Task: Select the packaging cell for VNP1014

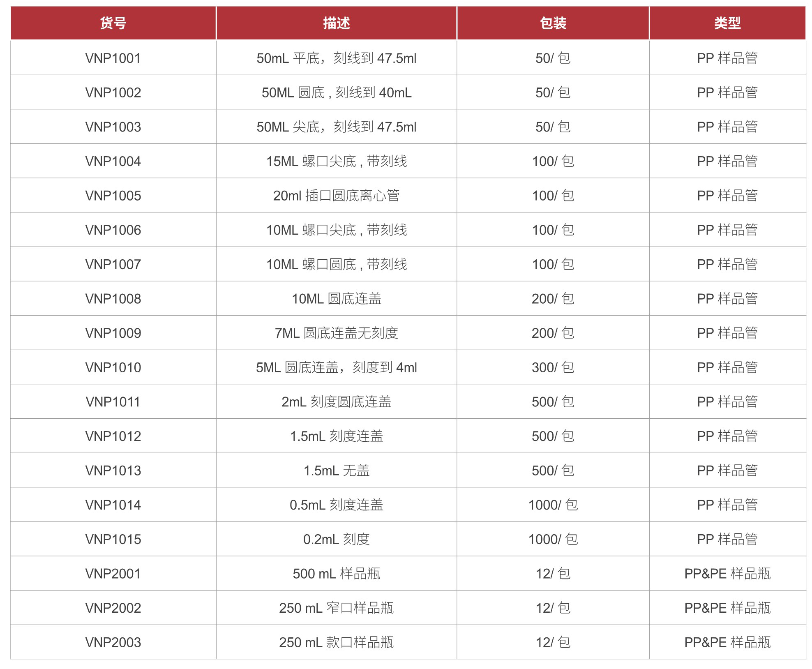Action: pos(553,505)
